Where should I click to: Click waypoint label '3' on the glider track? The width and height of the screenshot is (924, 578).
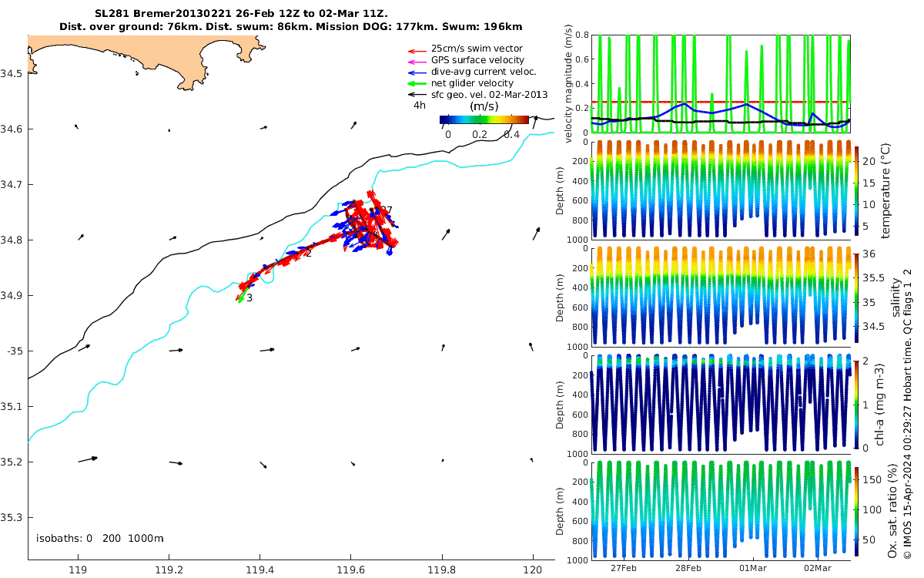(249, 297)
